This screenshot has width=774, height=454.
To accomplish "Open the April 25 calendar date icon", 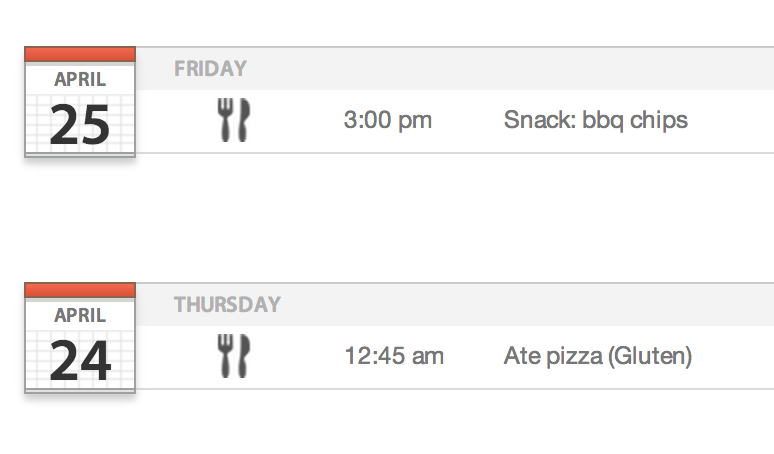I will point(80,102).
